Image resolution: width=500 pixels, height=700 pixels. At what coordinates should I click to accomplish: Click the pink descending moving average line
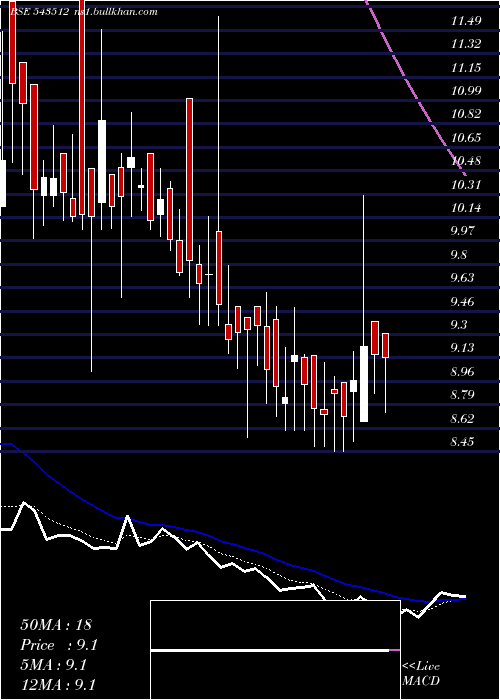pyautogui.click(x=416, y=88)
